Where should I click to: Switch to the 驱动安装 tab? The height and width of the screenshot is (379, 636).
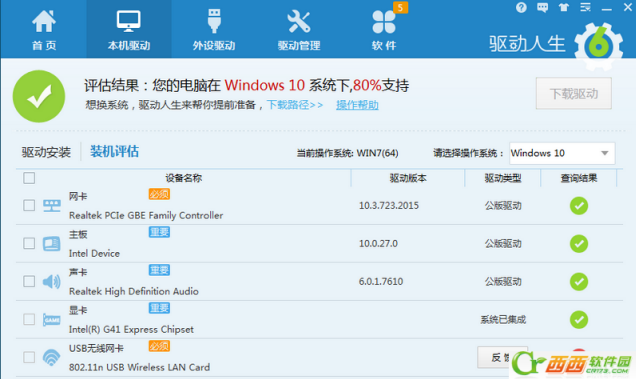click(x=46, y=152)
